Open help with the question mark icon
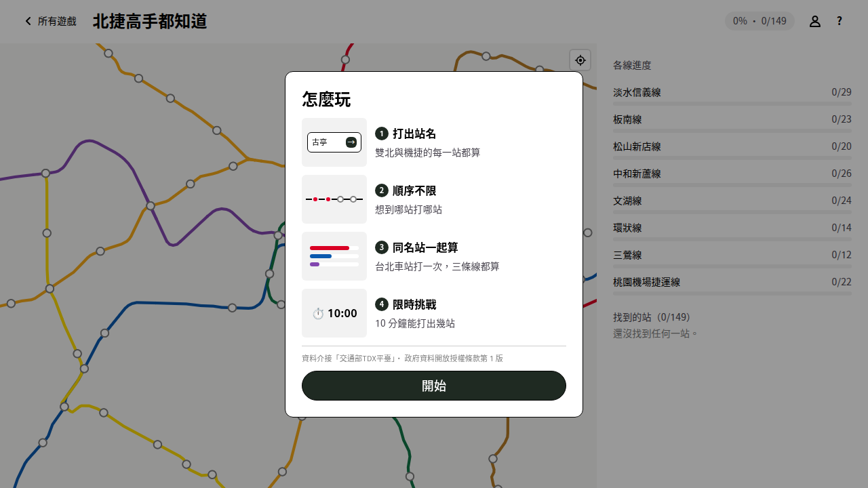This screenshot has width=868, height=488. pyautogui.click(x=839, y=21)
